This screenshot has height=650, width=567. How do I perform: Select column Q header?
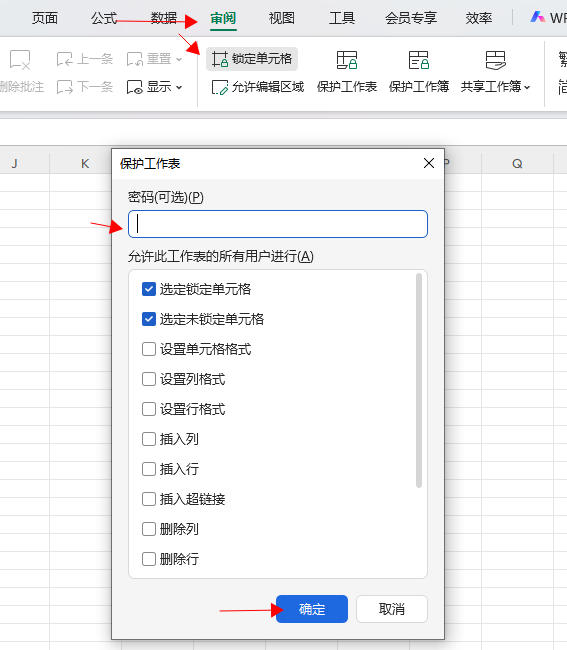click(x=517, y=163)
